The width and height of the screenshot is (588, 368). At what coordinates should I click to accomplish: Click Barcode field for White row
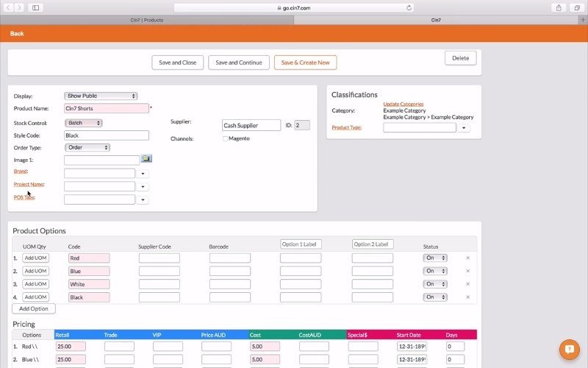230,284
